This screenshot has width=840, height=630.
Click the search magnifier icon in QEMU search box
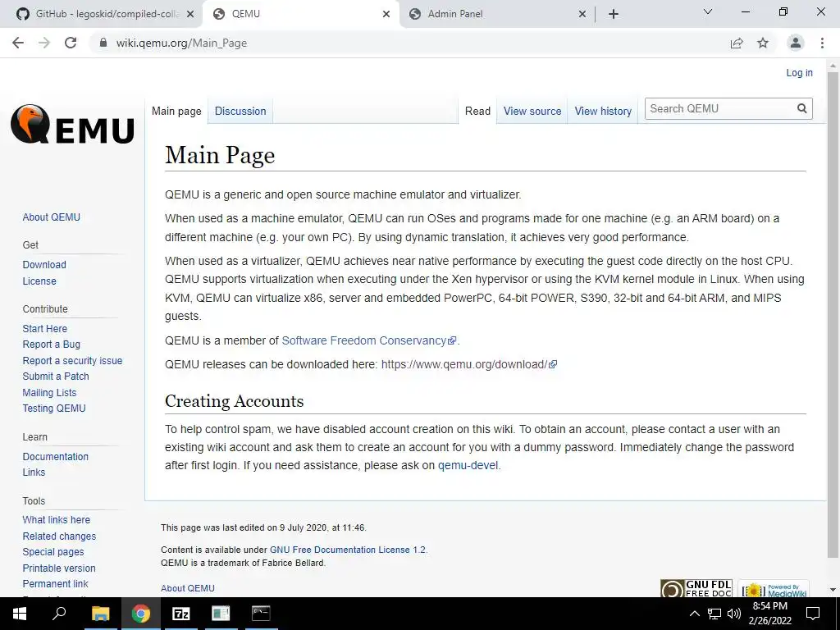pos(801,109)
